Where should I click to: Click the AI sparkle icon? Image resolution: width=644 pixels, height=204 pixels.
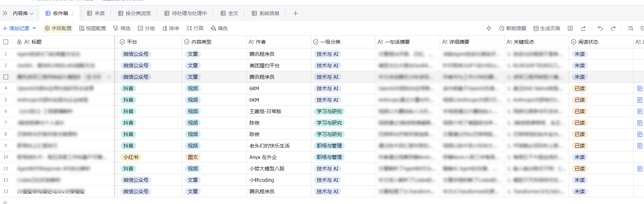[x=489, y=28]
